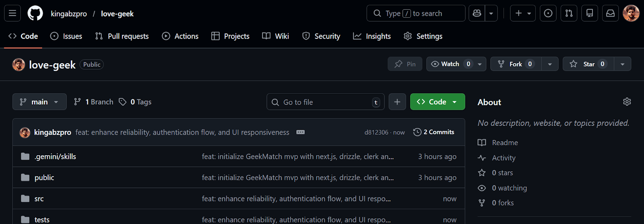Click the src folder icon
This screenshot has height=224, width=644.
pos(25,198)
